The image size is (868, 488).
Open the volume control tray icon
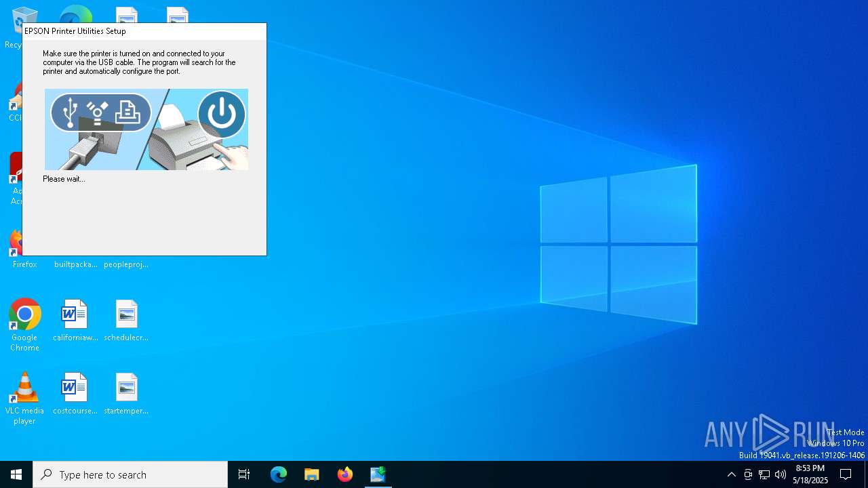click(x=781, y=474)
